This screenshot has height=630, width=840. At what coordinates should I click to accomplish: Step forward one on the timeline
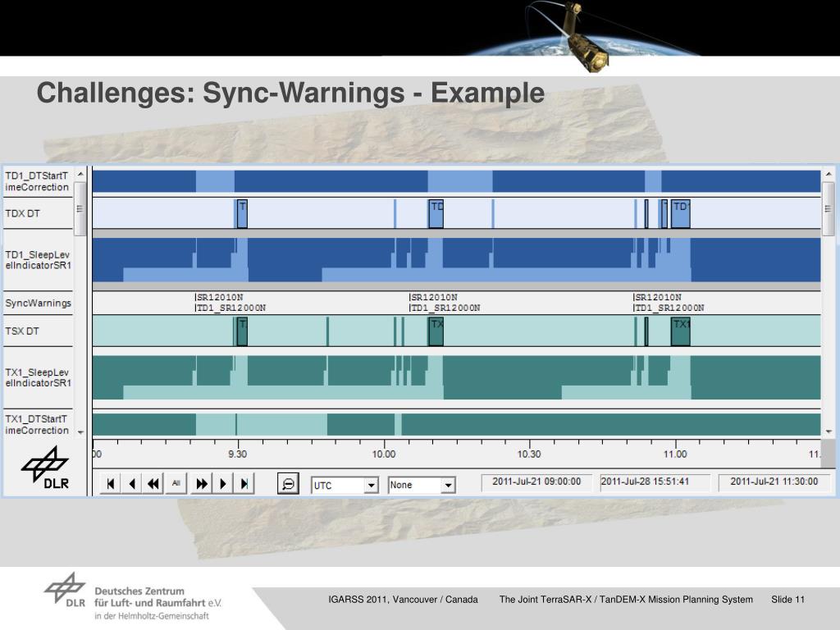point(223,484)
